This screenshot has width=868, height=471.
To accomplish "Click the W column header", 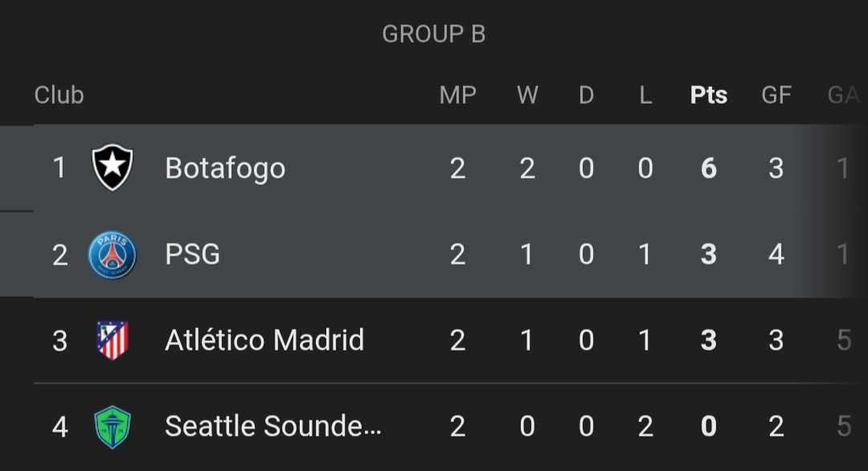I will point(527,95).
